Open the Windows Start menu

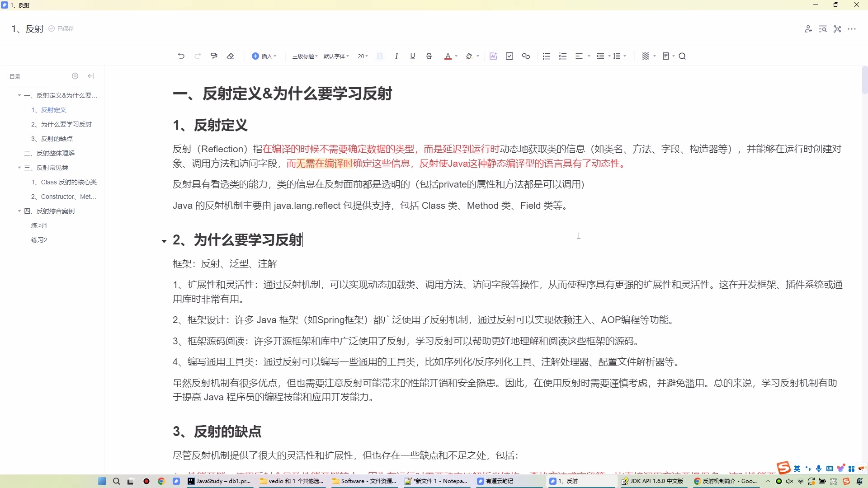pos(102,481)
